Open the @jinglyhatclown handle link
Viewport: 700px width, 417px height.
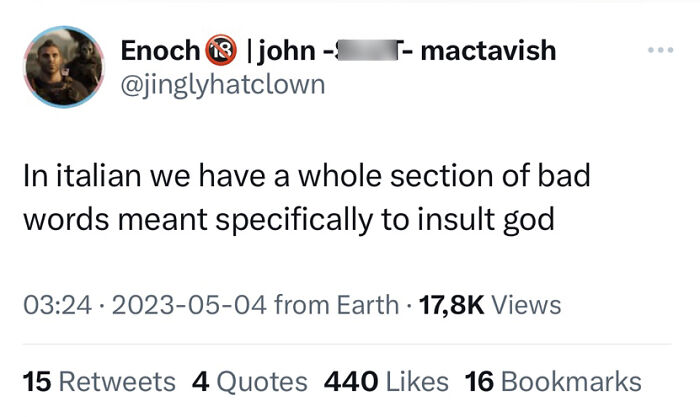click(x=222, y=84)
